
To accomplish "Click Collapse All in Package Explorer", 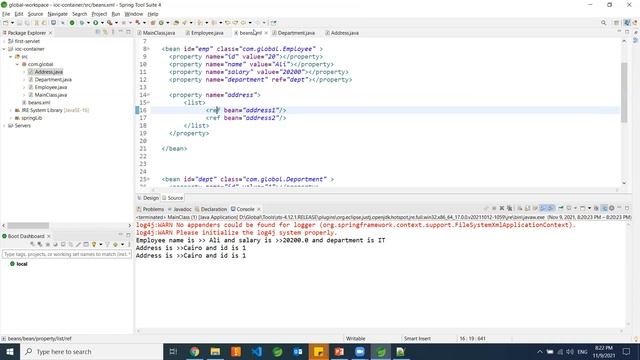I will 98,32.
